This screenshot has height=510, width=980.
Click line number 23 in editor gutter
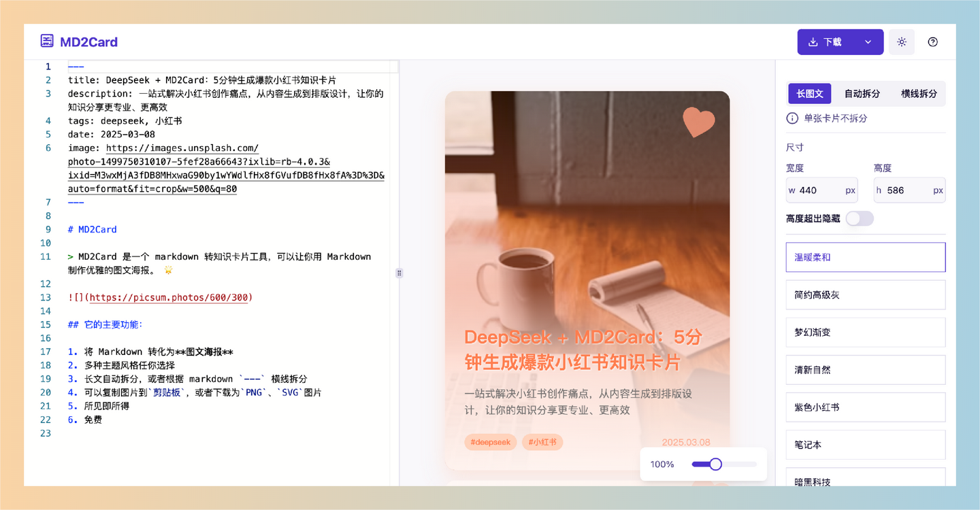[x=46, y=433]
